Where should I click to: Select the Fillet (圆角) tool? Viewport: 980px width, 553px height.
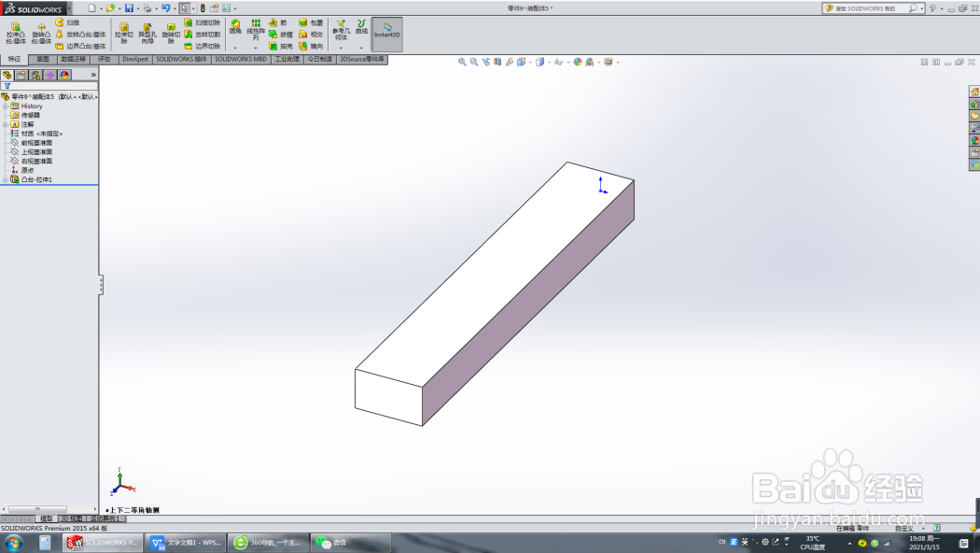click(235, 27)
